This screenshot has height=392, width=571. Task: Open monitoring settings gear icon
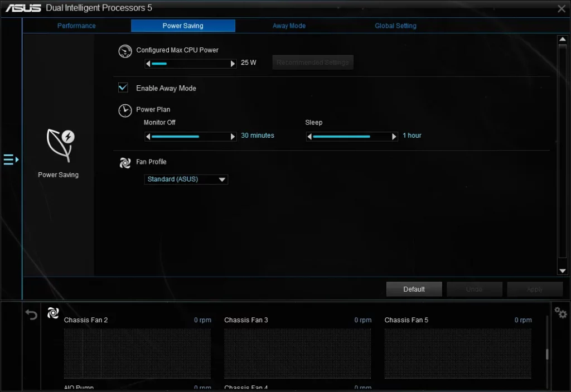point(560,313)
